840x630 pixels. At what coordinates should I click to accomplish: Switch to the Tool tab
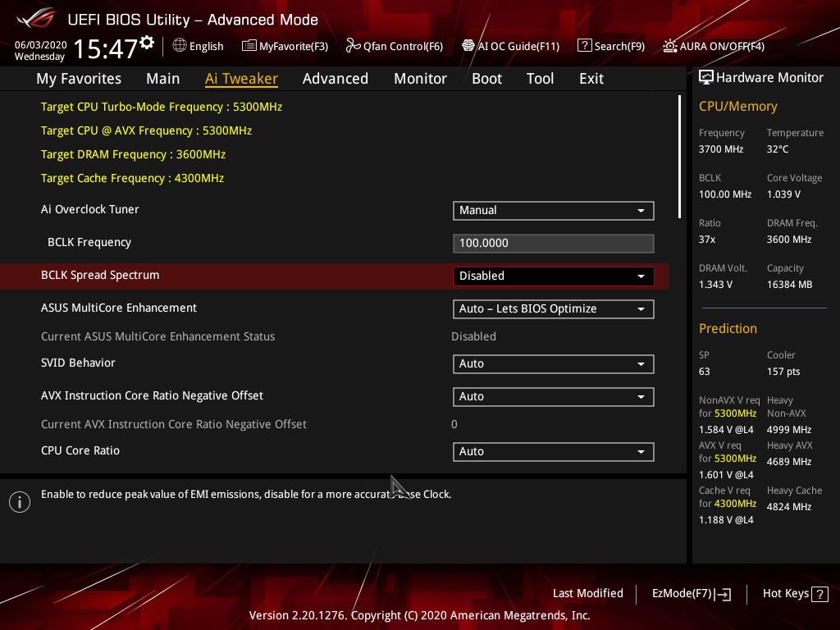pyautogui.click(x=540, y=79)
